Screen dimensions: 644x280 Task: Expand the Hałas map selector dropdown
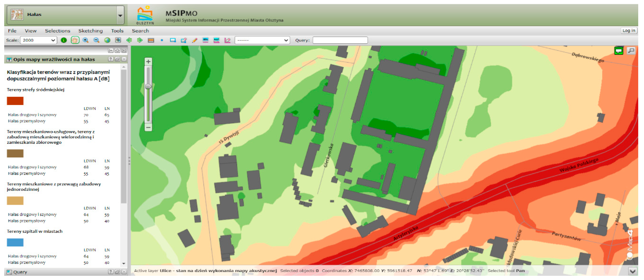[x=120, y=15]
